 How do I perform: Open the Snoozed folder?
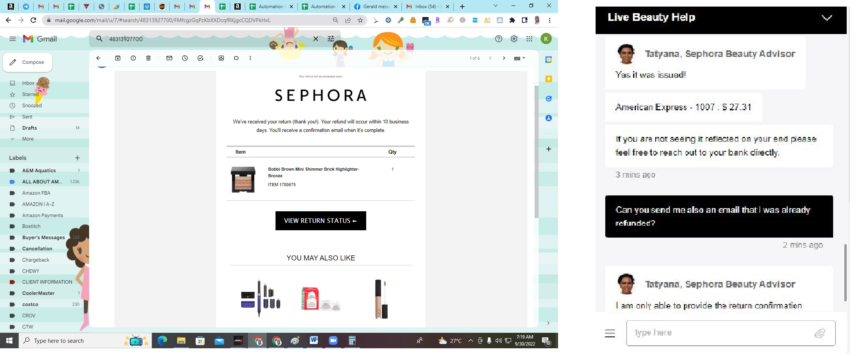coord(32,106)
